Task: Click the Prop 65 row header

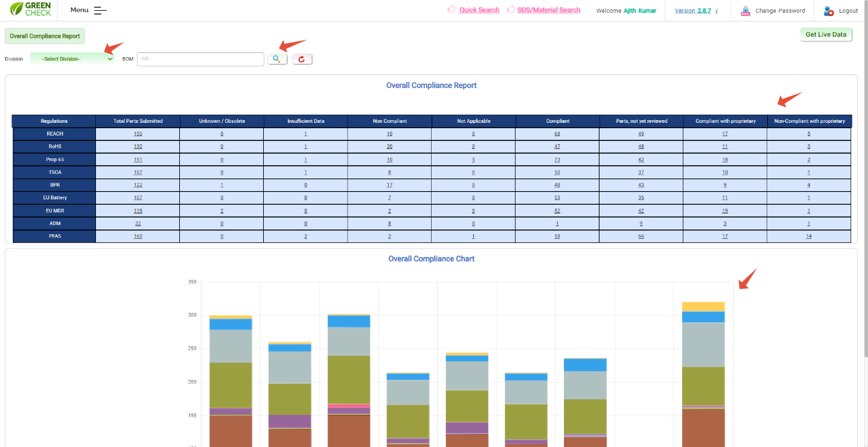Action: tap(54, 159)
